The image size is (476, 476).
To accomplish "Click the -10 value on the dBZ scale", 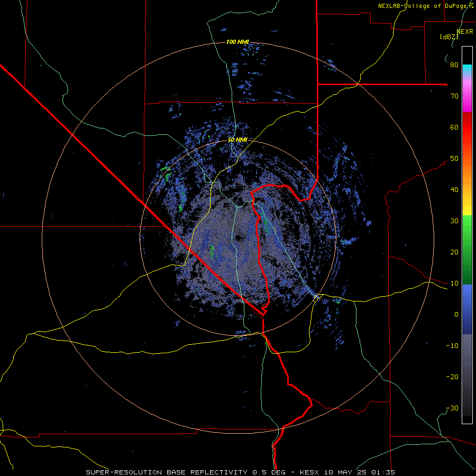I will (x=452, y=346).
